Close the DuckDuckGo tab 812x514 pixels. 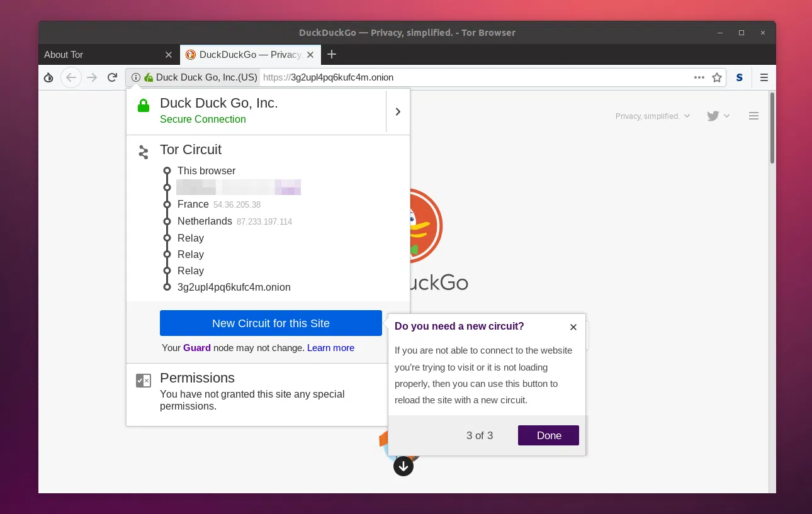pos(310,55)
